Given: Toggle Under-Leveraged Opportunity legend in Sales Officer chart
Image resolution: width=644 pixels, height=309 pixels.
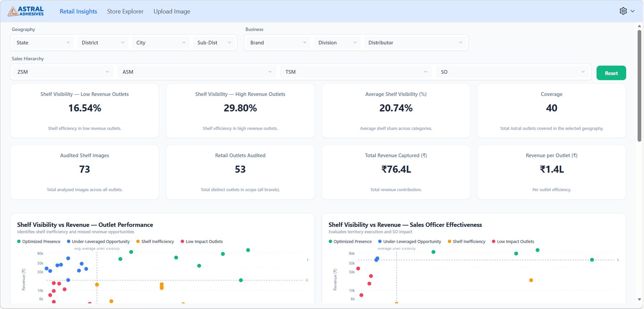Looking at the screenshot, I should (409, 242).
